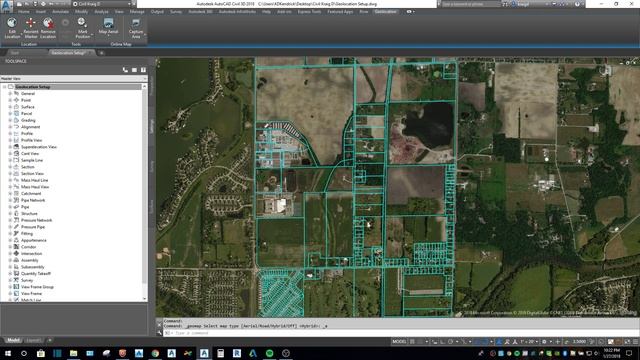
Task: Select Grading in the settings tree
Action: click(28, 120)
